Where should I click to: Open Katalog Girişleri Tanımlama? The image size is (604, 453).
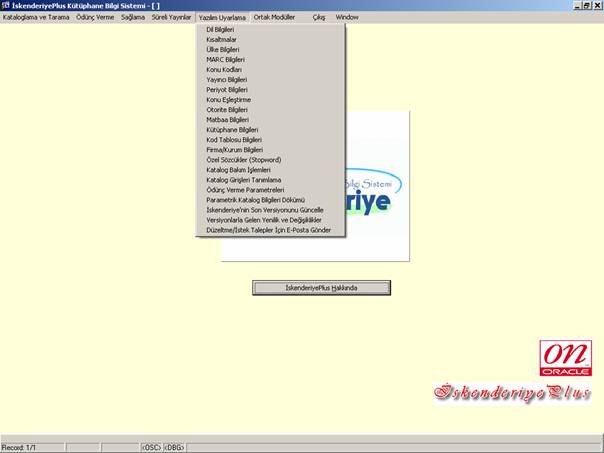click(270, 180)
